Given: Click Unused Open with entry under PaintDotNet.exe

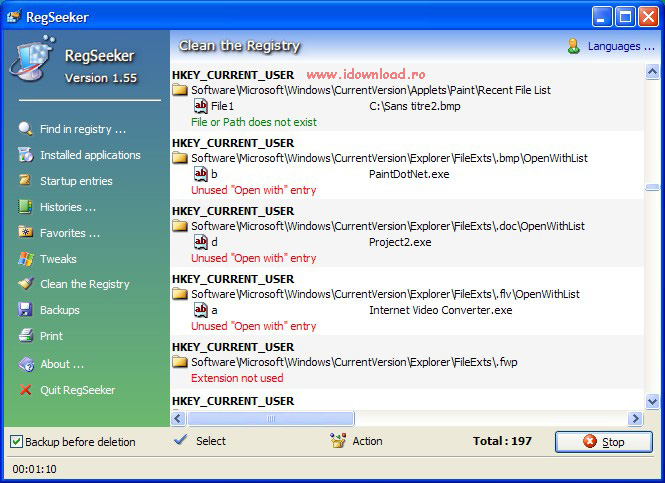Looking at the screenshot, I should click(x=254, y=190).
